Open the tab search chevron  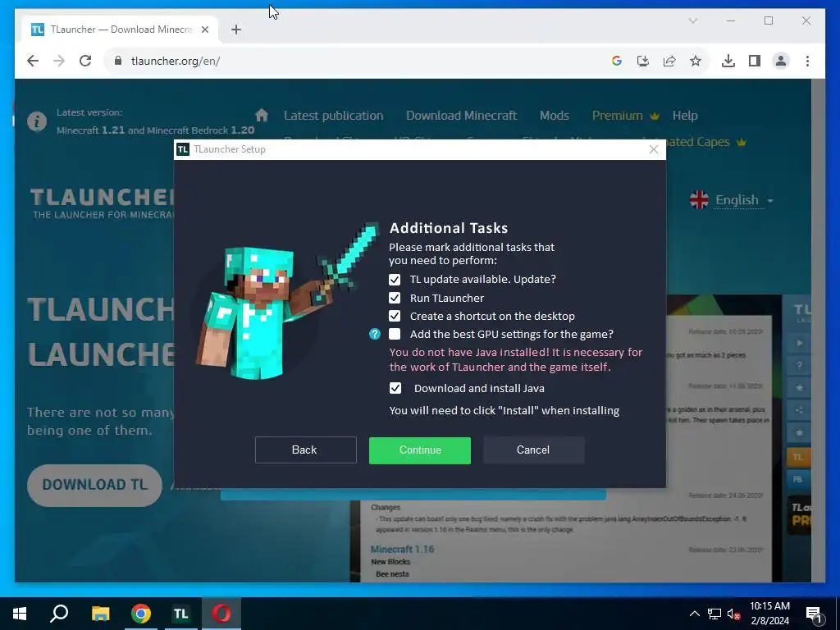[x=692, y=21]
